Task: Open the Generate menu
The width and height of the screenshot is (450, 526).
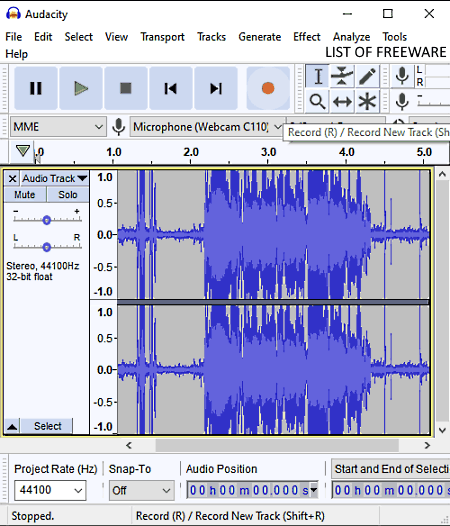Action: (x=260, y=37)
